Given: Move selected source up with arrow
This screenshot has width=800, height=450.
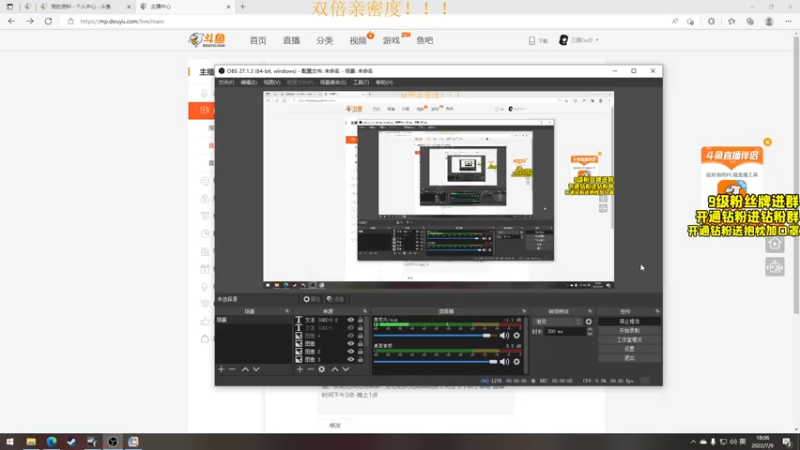Looking at the screenshot, I should click(335, 369).
